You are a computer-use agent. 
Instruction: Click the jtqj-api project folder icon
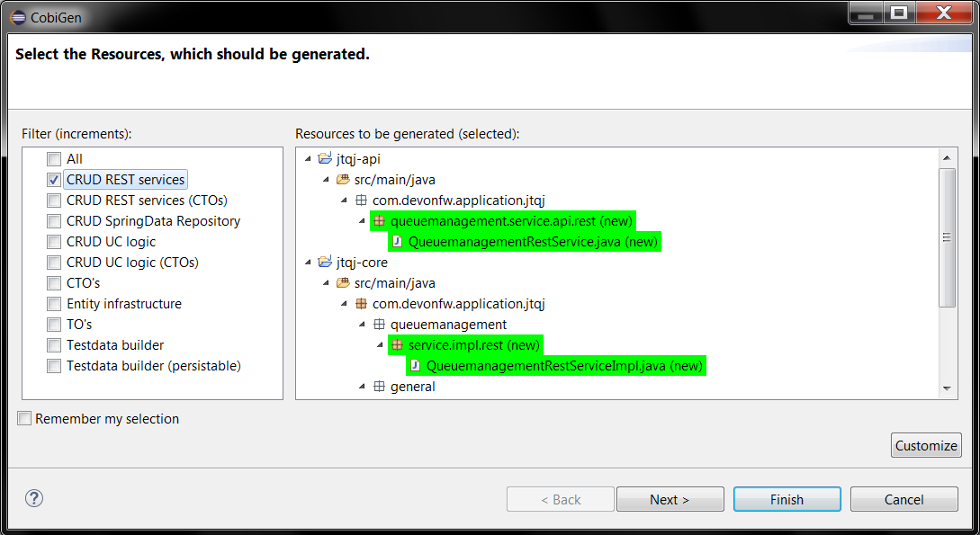pos(325,159)
